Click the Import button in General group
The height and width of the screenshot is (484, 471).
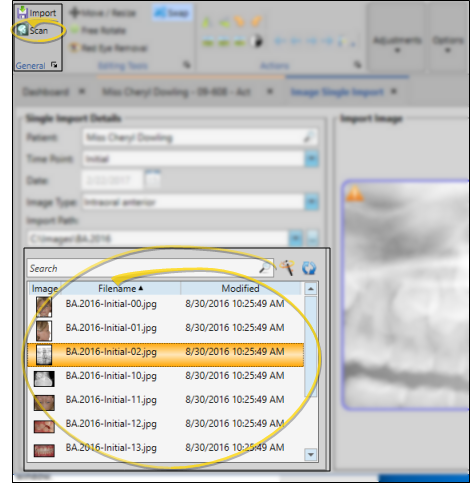[37, 13]
